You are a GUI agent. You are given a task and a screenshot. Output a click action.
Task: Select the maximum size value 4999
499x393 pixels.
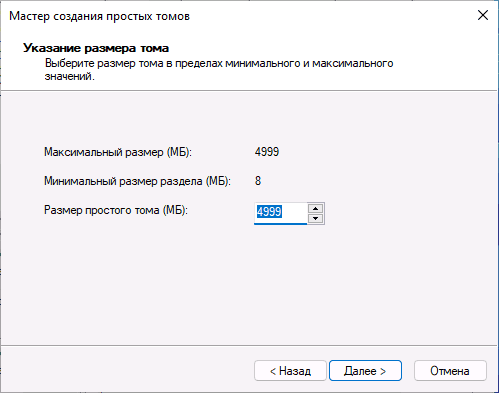pyautogui.click(x=267, y=152)
